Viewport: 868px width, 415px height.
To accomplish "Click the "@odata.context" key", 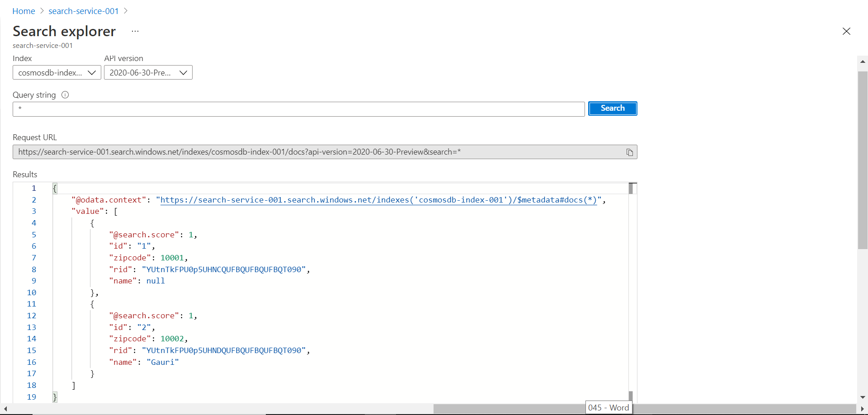I will coord(108,200).
